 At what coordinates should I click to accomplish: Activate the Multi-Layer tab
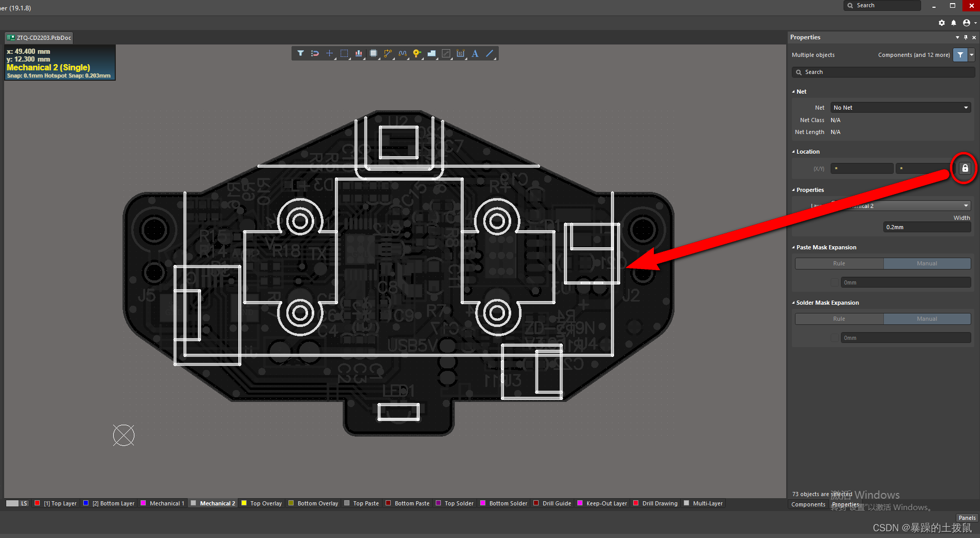coord(703,503)
